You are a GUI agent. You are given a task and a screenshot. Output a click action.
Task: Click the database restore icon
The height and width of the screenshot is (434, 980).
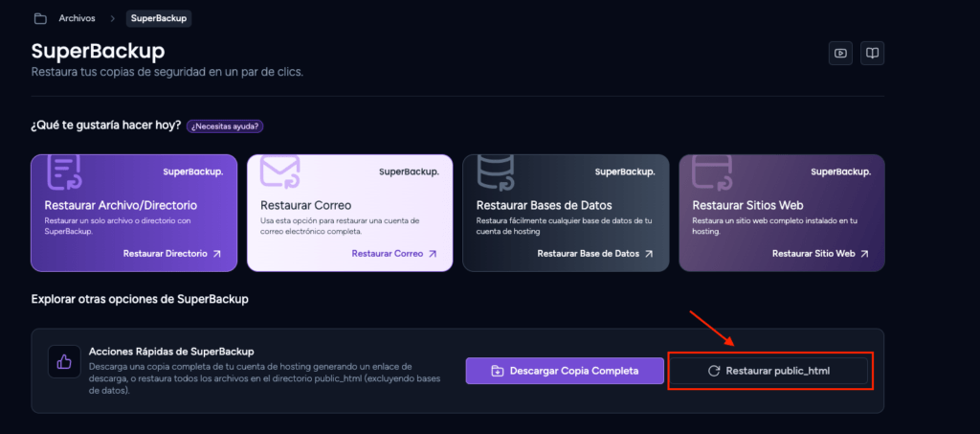[496, 172]
